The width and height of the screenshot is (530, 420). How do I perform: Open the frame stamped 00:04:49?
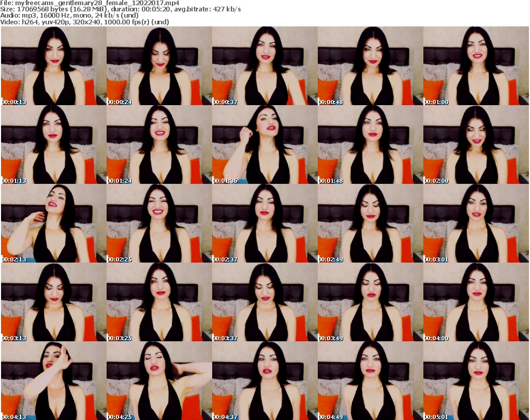[x=370, y=381]
